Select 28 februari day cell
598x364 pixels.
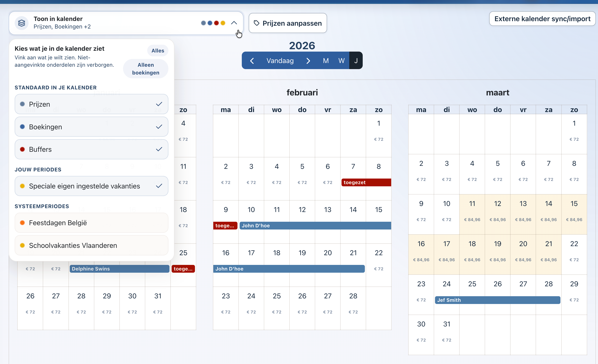[353, 308]
